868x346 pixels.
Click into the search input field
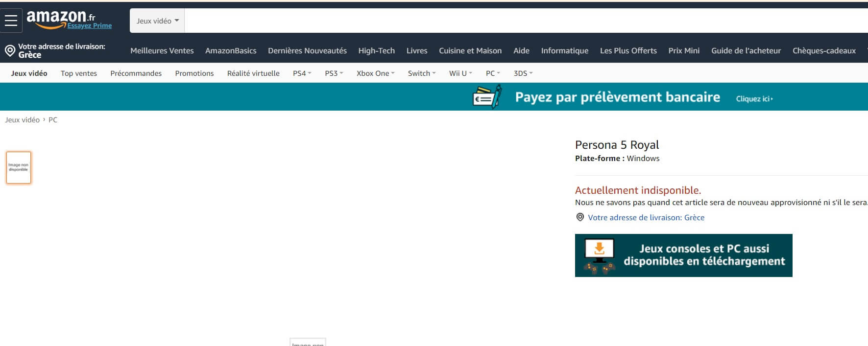[x=524, y=21]
